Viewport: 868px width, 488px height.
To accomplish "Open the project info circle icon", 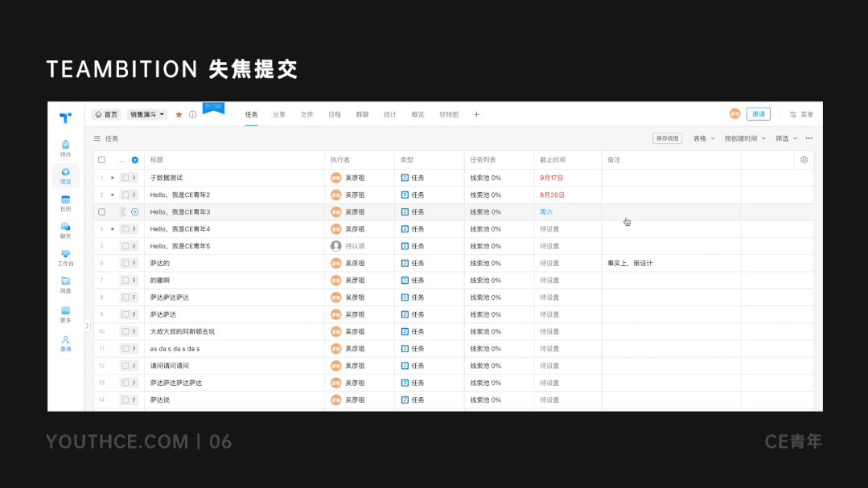I will (192, 114).
